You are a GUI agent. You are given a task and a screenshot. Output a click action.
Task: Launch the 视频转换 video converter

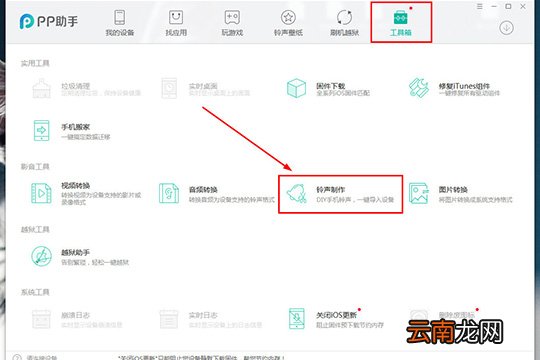click(86, 194)
